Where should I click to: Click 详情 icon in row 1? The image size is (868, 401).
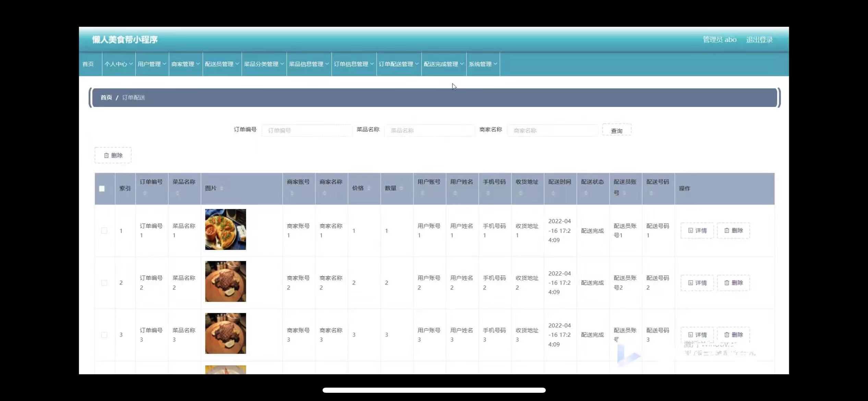click(690, 231)
